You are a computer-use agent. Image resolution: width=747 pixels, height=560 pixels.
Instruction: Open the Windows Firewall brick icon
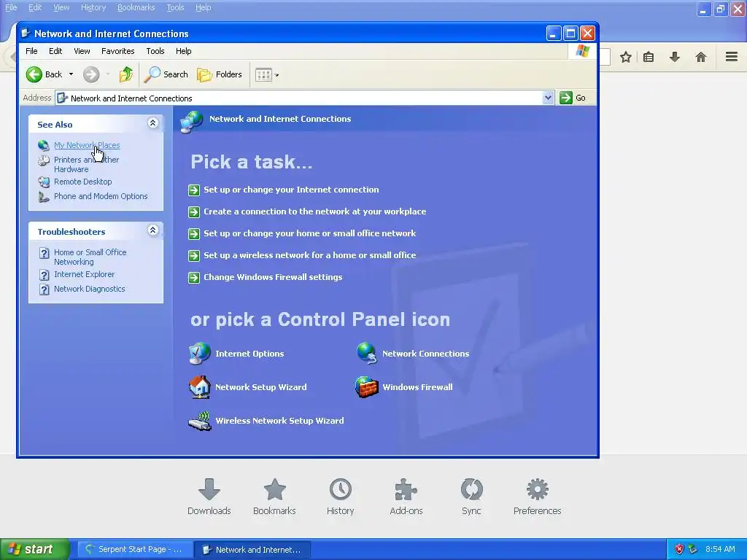point(366,386)
